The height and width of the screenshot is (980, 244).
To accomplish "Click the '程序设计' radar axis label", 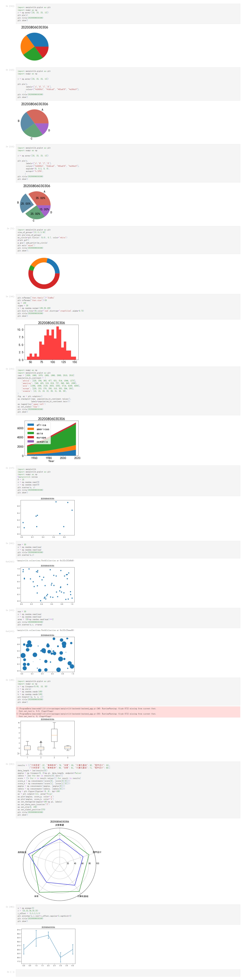I will tap(97, 852).
